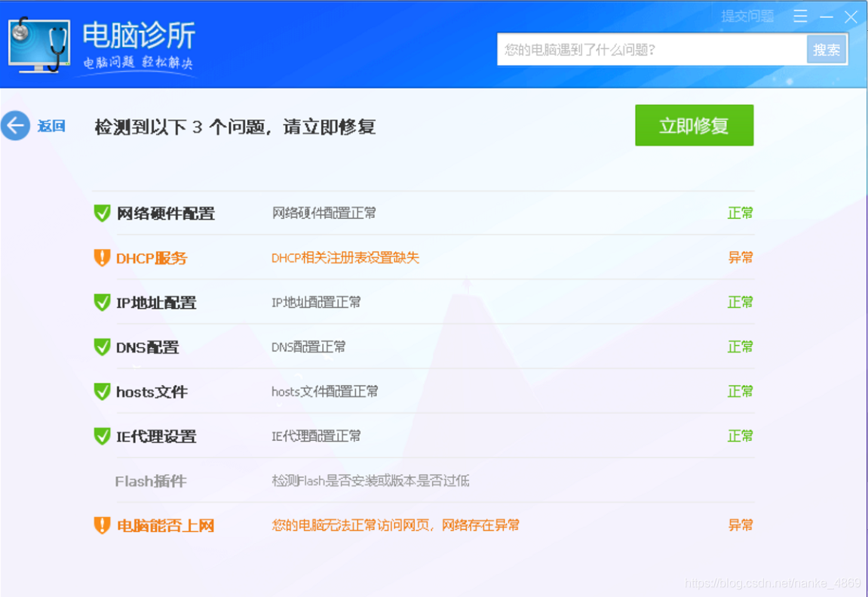Click green shield icon beside IE代理设置
The width and height of the screenshot is (868, 597).
(102, 436)
